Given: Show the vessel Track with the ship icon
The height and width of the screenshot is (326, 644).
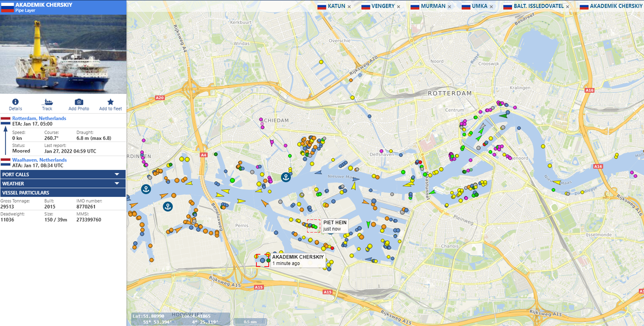Looking at the screenshot, I should (47, 101).
